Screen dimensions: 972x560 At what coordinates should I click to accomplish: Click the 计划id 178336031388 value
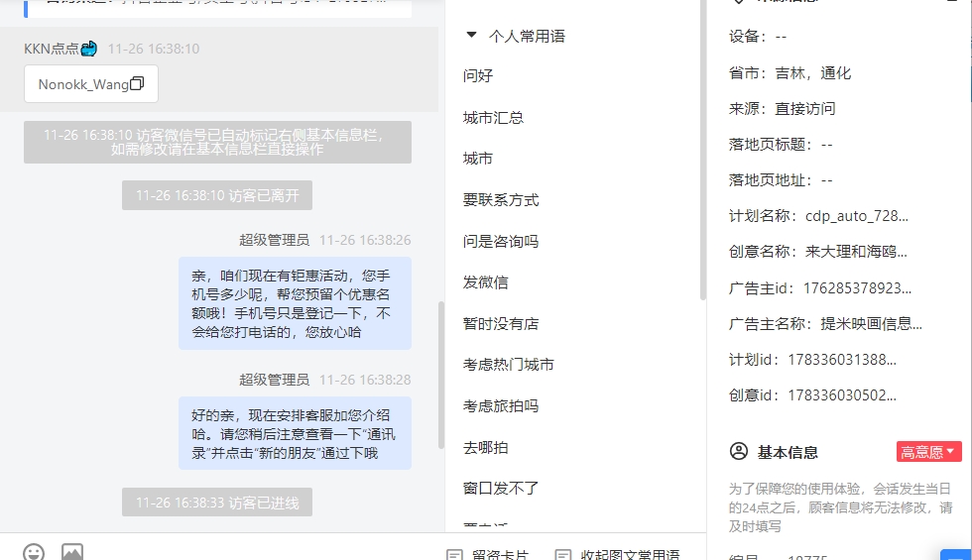click(x=842, y=359)
